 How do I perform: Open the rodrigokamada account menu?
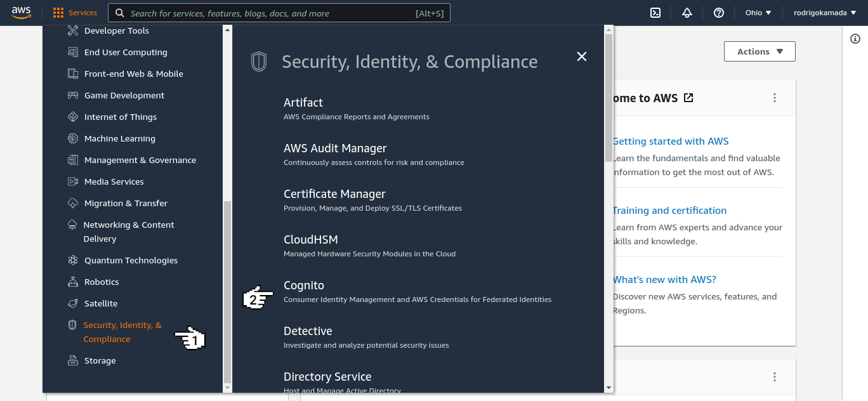coord(825,12)
